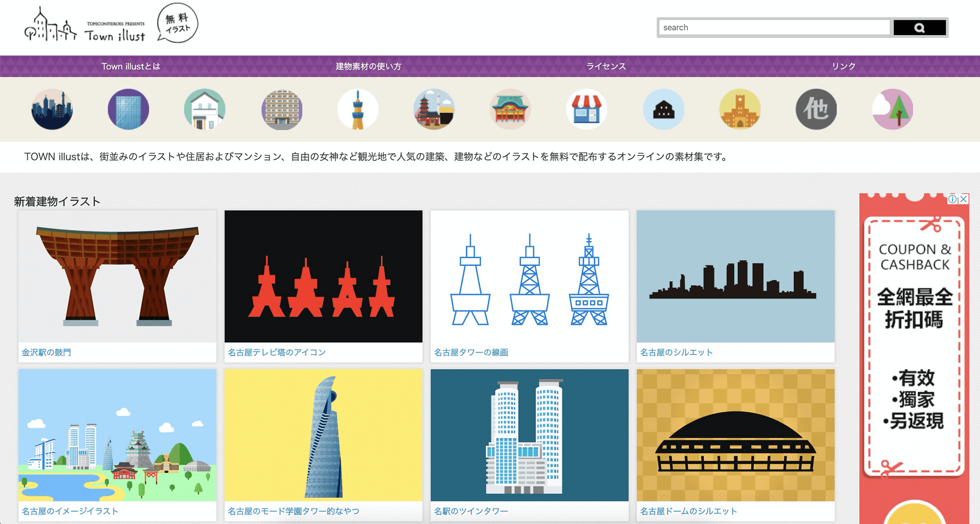The image size is (980, 524).
Task: Open the glass office building category icon
Action: 128,109
